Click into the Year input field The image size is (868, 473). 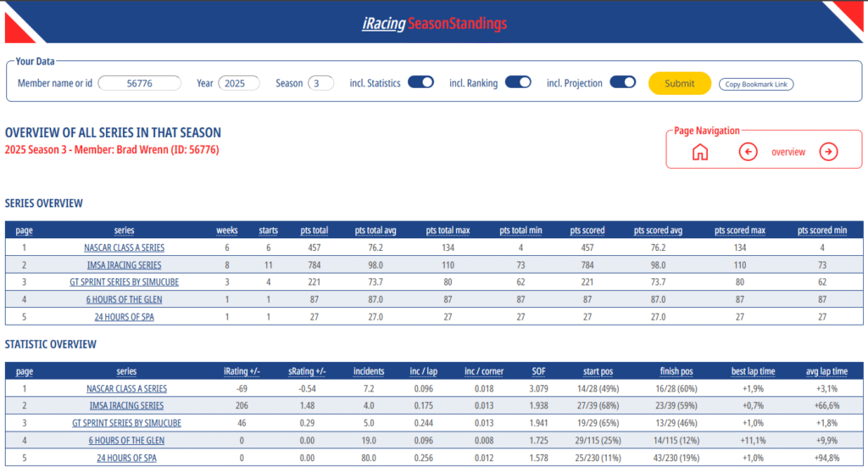238,83
